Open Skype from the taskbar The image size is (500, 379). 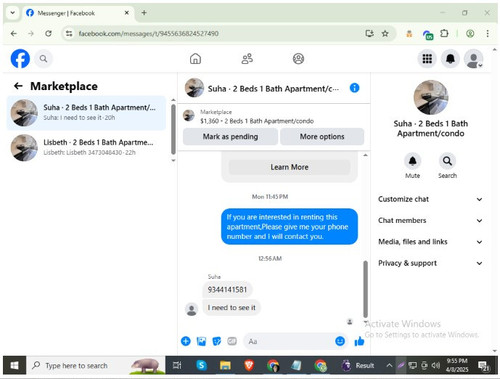[x=201, y=365]
